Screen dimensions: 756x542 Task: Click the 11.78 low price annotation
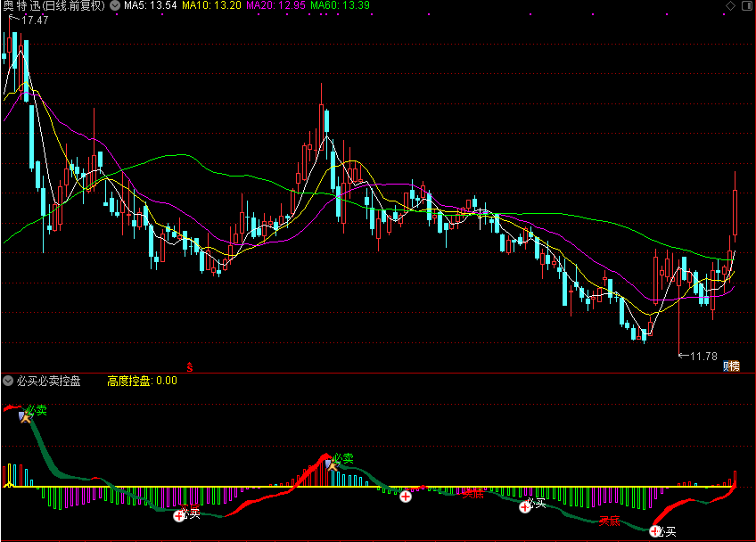(703, 356)
